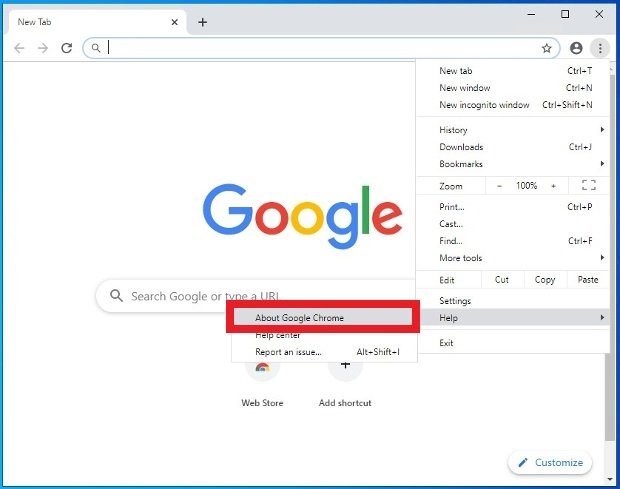Open Help center from the submenu
Screen dimensions: 620x489
(x=323, y=335)
